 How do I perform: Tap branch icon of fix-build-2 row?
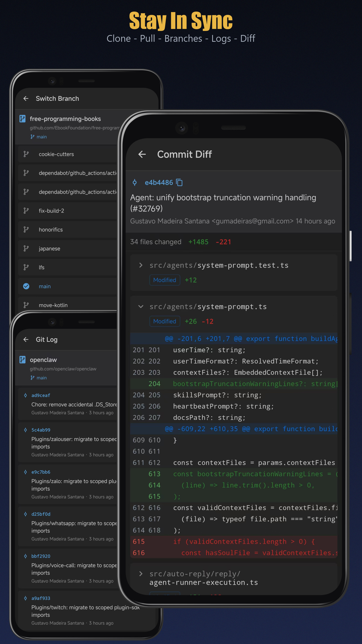[26, 211]
